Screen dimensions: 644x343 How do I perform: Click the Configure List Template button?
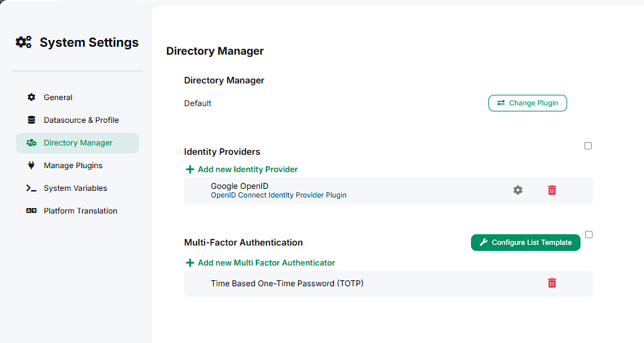[x=525, y=242]
